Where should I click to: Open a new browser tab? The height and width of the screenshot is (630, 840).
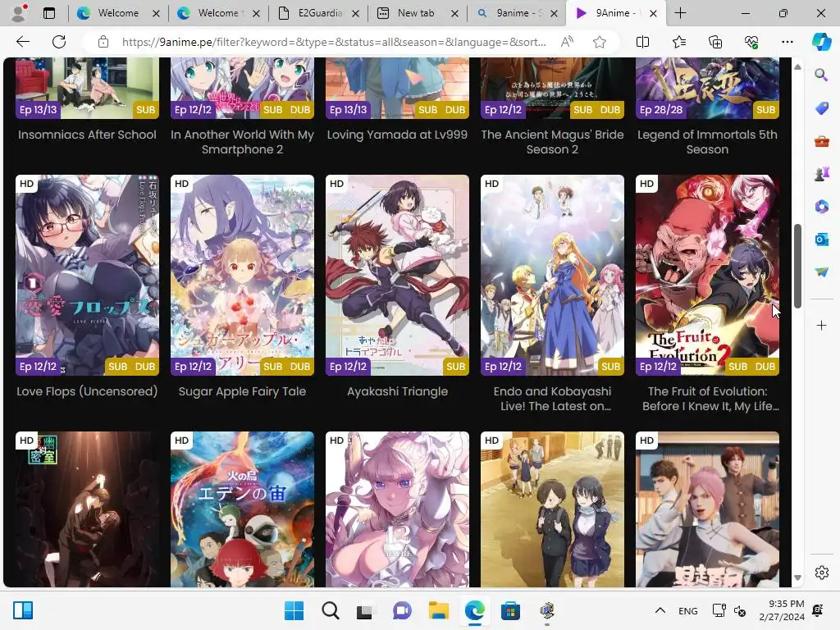point(680,13)
